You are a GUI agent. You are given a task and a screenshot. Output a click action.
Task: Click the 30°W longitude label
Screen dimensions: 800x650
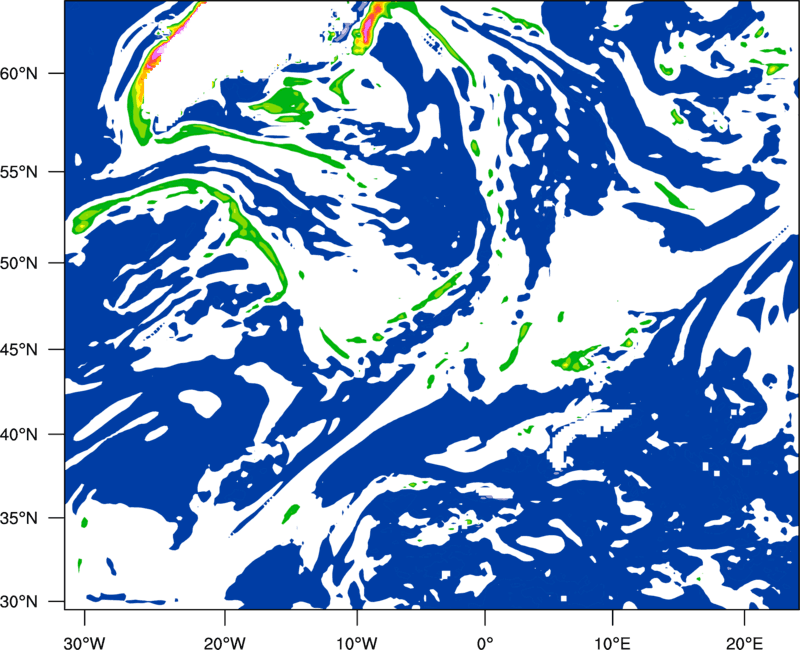tap(84, 642)
